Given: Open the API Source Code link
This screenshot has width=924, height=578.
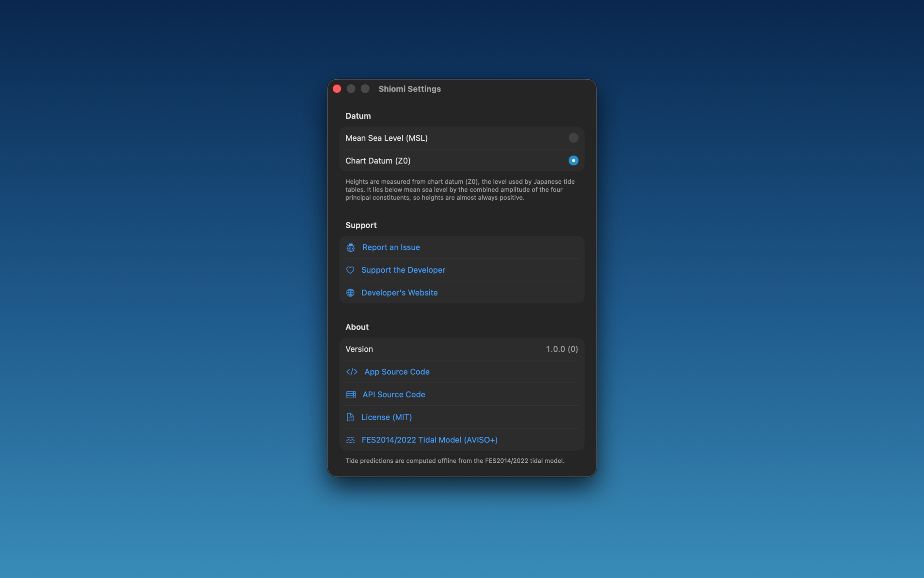Looking at the screenshot, I should click(394, 395).
